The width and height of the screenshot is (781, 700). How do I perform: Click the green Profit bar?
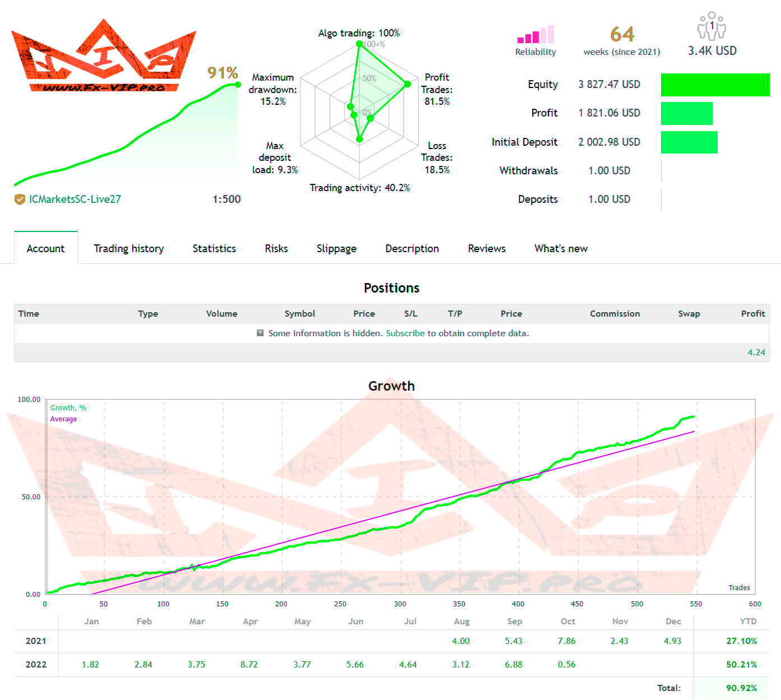[x=686, y=113]
